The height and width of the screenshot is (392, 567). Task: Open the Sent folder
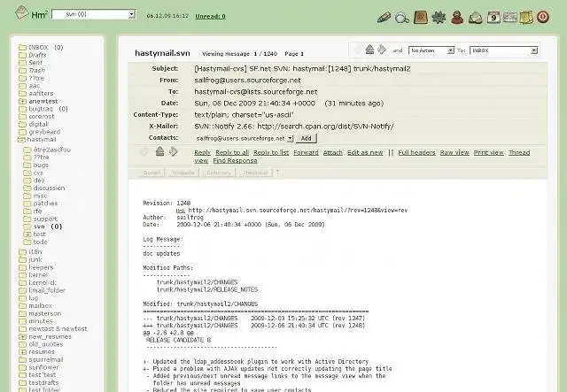pyautogui.click(x=35, y=63)
